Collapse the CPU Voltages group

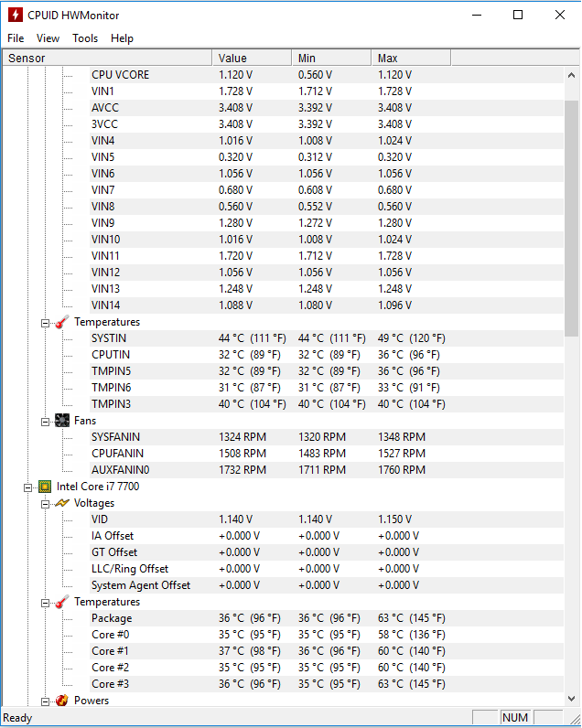45,504
